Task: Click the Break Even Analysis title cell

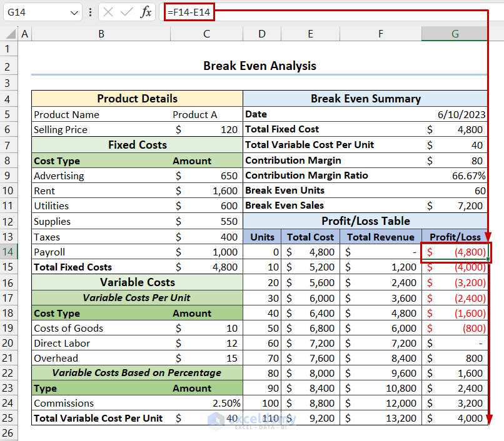Action: 260,66
